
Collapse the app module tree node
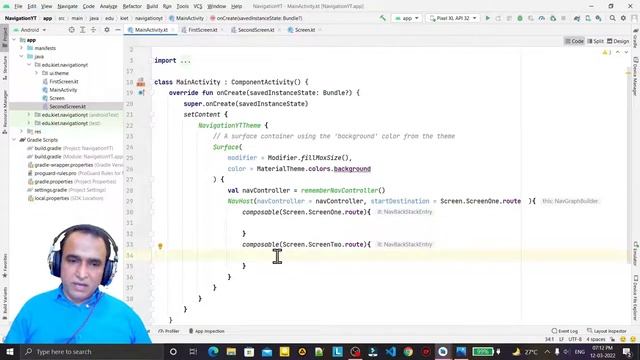pos(14,40)
